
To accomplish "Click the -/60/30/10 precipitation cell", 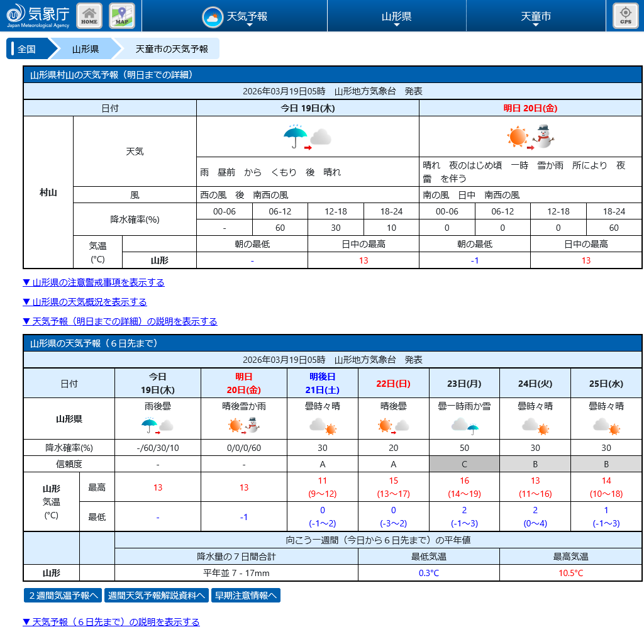I will [158, 448].
